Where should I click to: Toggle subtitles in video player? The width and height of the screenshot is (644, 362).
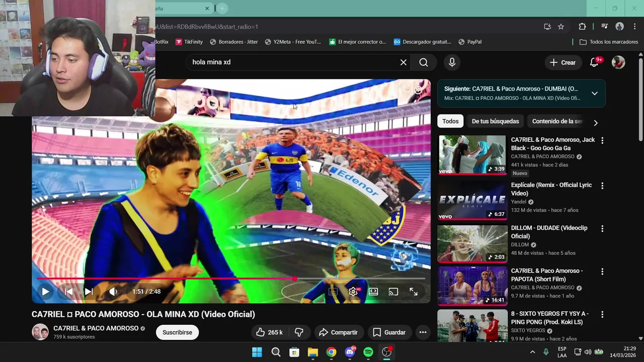click(333, 292)
